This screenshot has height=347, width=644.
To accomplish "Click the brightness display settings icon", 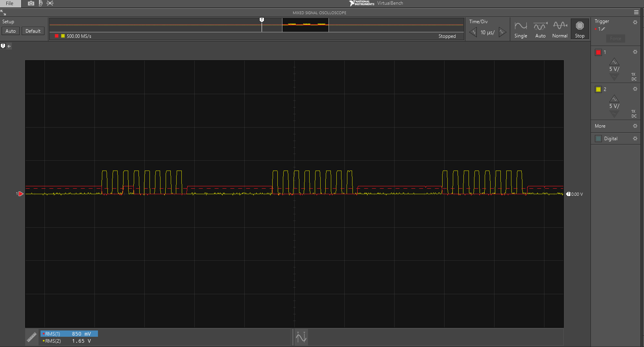I will tap(50, 3).
